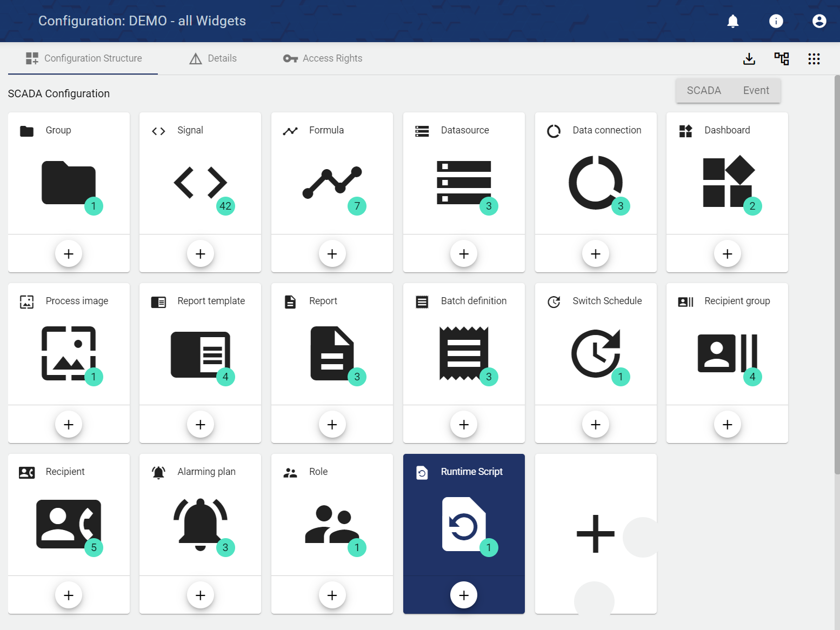Add a new Dashboard with plus button

click(x=727, y=254)
